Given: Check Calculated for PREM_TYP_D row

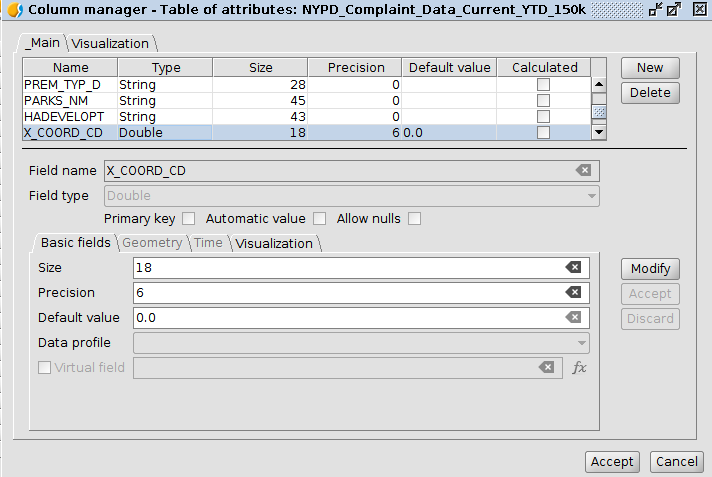Looking at the screenshot, I should point(543,86).
